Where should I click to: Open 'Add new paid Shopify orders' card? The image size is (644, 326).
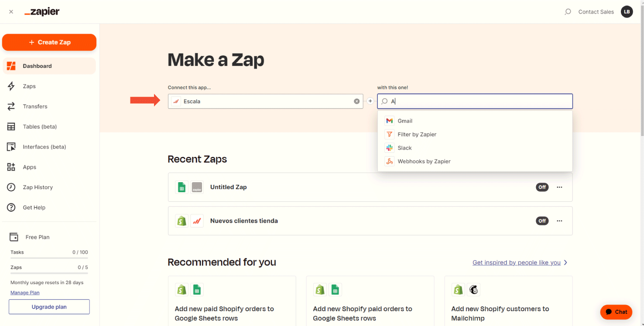tap(232, 301)
